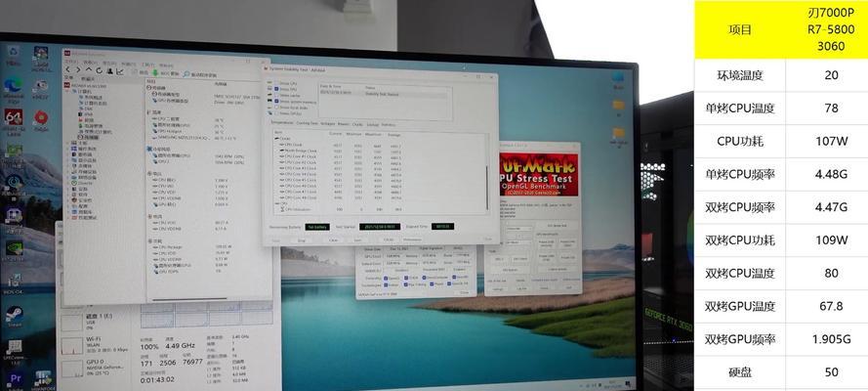Switch to the Powers tab
Viewport: 868px width, 391px height.
[x=344, y=124]
